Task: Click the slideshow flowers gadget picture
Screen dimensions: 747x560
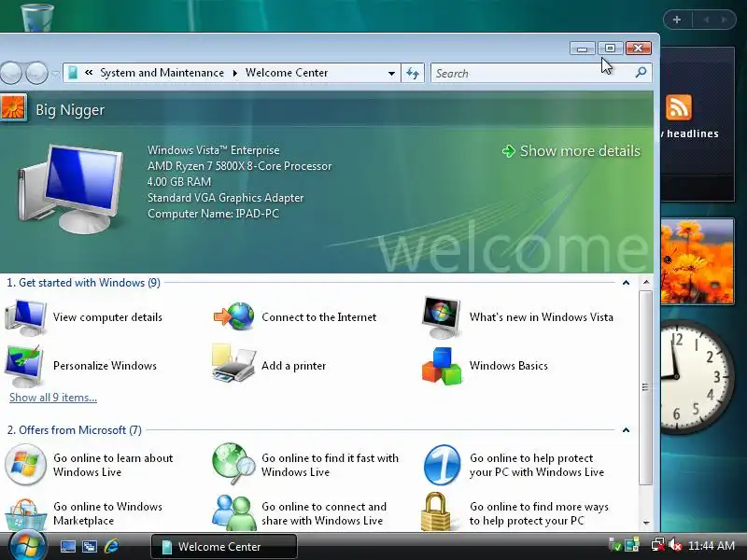Action: (x=698, y=261)
